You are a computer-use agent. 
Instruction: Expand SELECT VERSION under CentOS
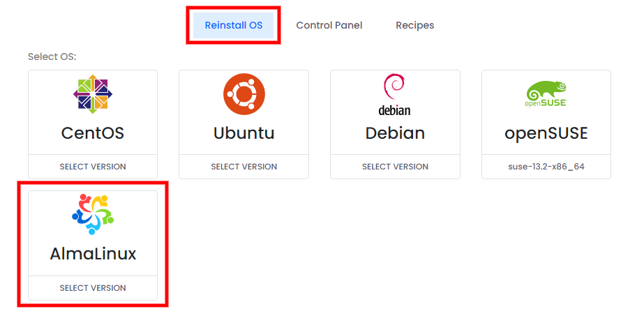(93, 167)
